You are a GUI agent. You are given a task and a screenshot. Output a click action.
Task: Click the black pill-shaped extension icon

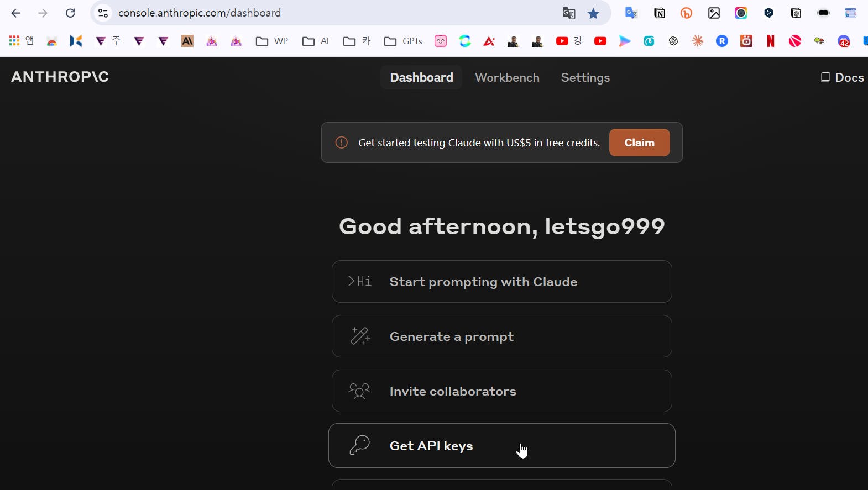tap(823, 13)
